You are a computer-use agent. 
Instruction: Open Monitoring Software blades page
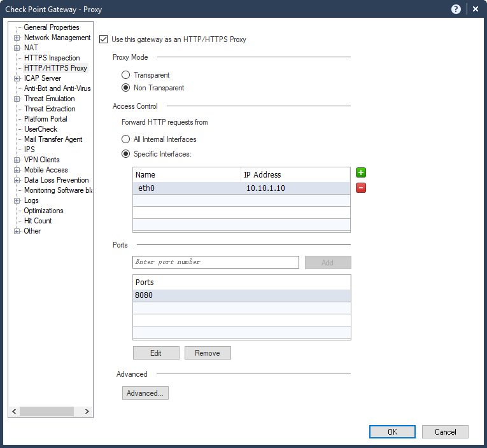point(58,190)
